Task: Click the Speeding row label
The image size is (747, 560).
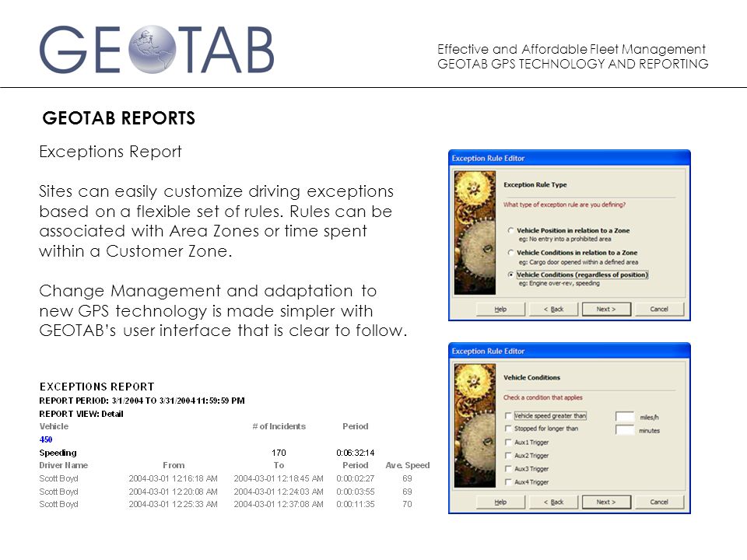Action: point(58,453)
